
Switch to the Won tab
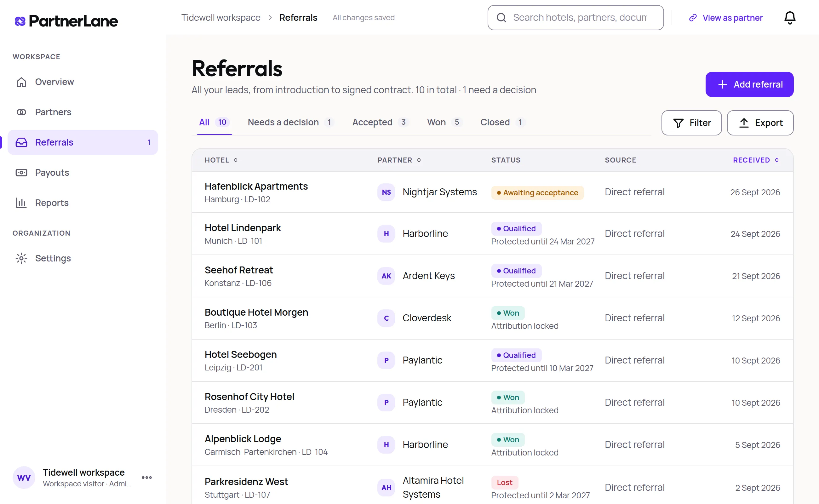[x=444, y=122]
